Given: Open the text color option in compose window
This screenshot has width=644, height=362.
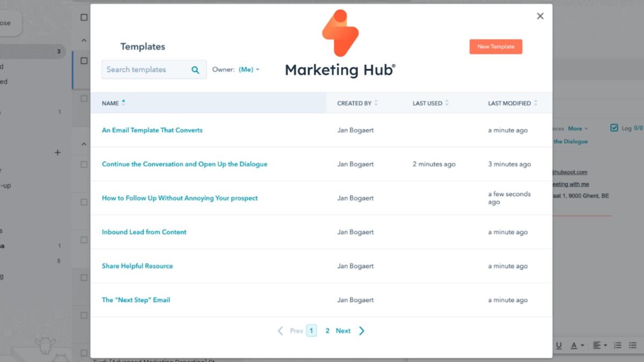Looking at the screenshot, I should tap(577, 346).
